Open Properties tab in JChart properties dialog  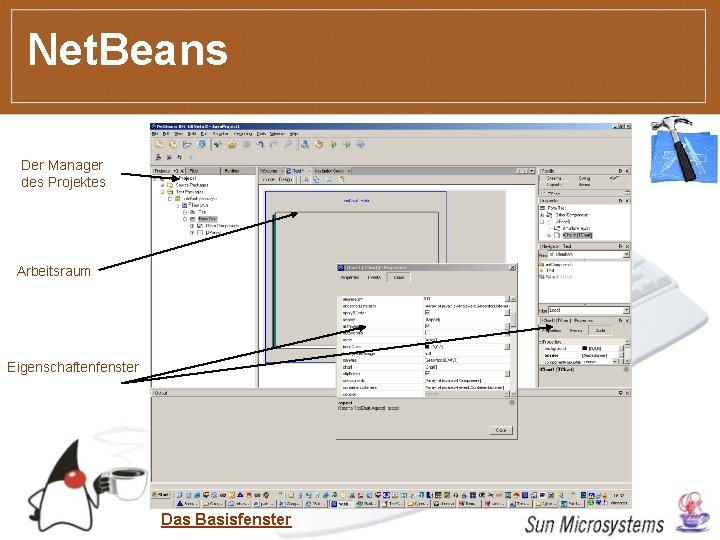[350, 277]
